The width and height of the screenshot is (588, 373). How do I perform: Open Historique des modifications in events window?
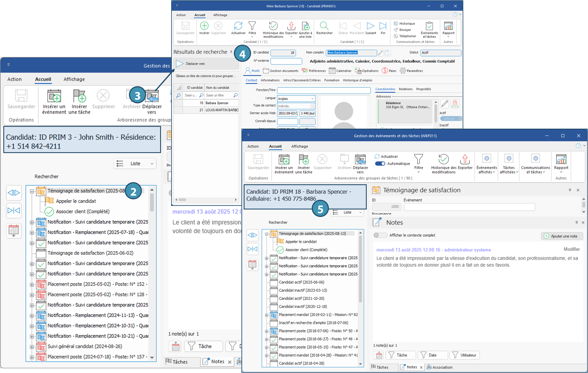(x=444, y=160)
